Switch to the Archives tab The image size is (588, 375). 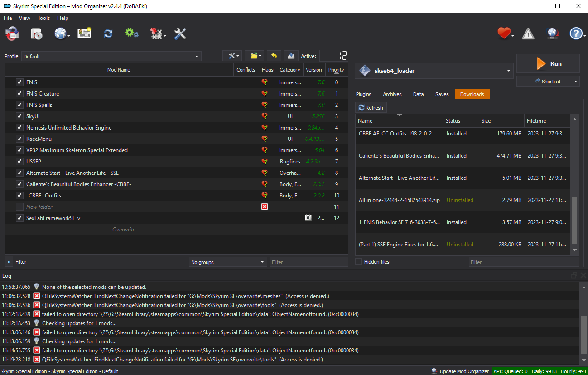[392, 94]
